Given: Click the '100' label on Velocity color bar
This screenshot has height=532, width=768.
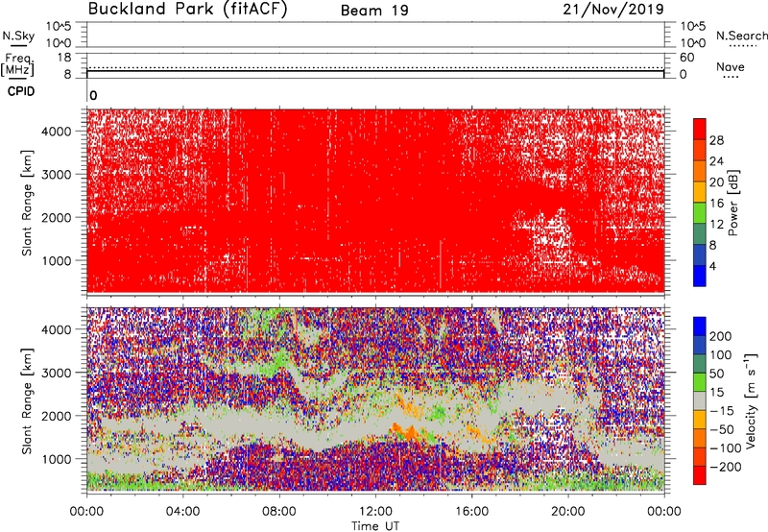Looking at the screenshot, I should point(720,355).
